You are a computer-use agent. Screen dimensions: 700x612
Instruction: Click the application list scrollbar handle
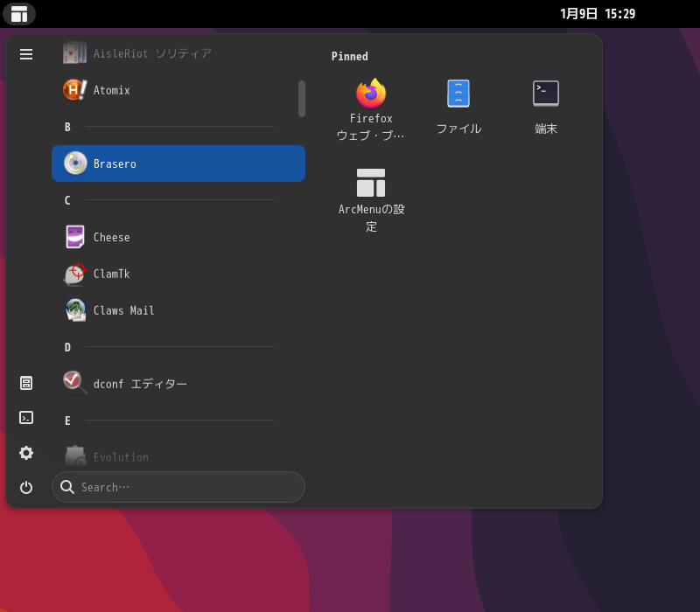tap(302, 99)
